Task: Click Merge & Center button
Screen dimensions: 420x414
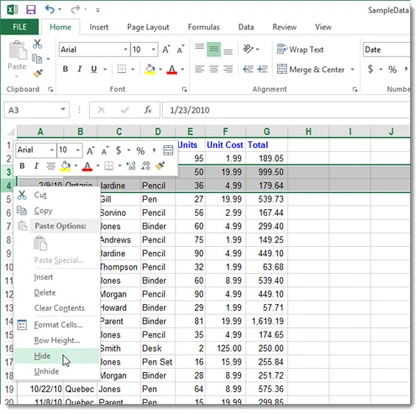Action: click(311, 69)
